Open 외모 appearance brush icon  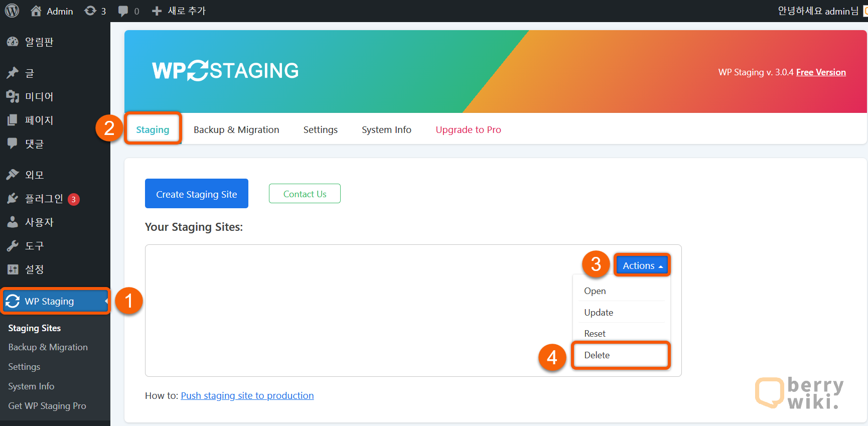[x=13, y=175]
